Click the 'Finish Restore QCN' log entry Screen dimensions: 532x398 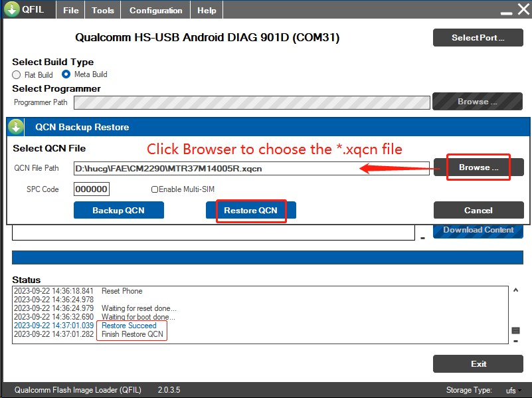[x=132, y=334]
